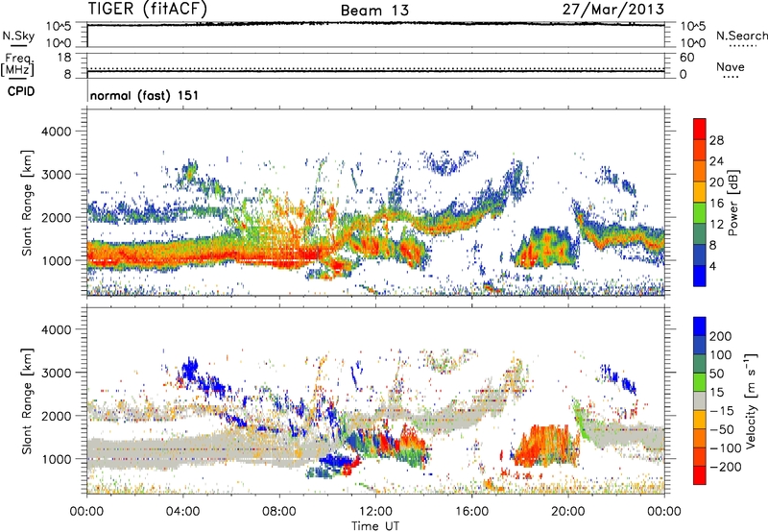Click the '60' Nave axis tick label
The image size is (768, 532).
coord(686,58)
